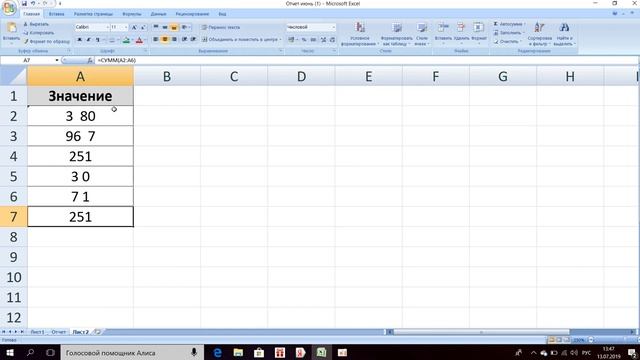The height and width of the screenshot is (360, 640).
Task: Toggle bold formatting
Action: [79, 40]
